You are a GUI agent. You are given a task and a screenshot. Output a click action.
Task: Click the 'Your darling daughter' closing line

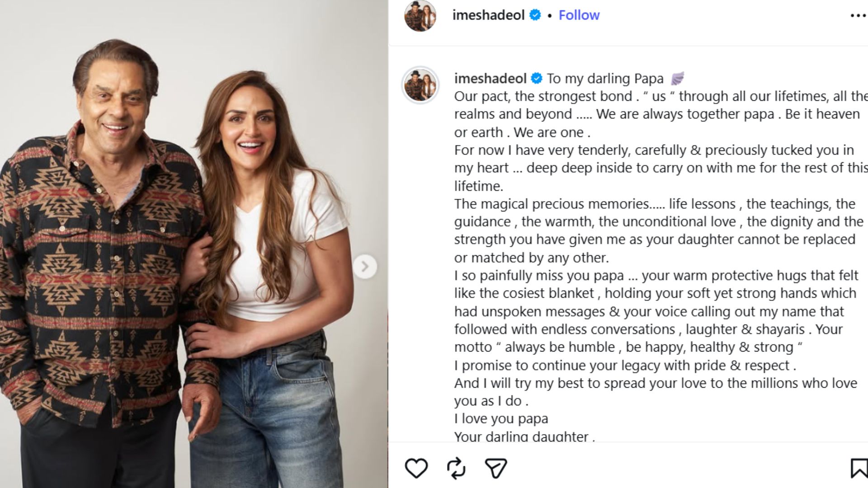click(524, 436)
